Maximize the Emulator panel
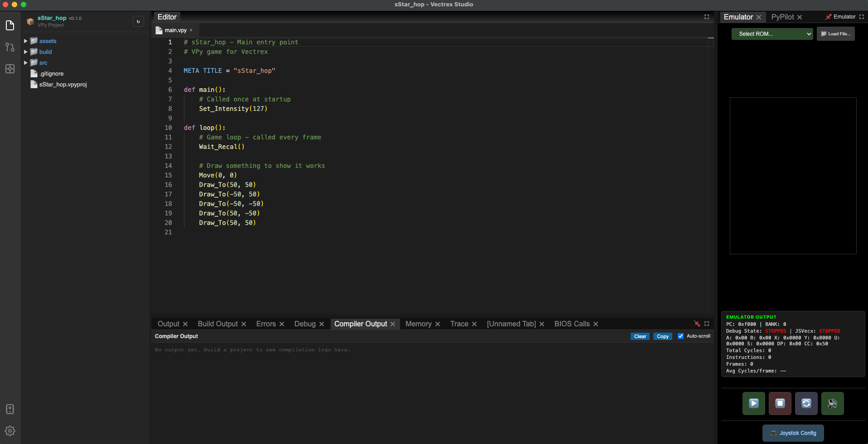Screen dimensions: 868x444 pyautogui.click(x=862, y=17)
